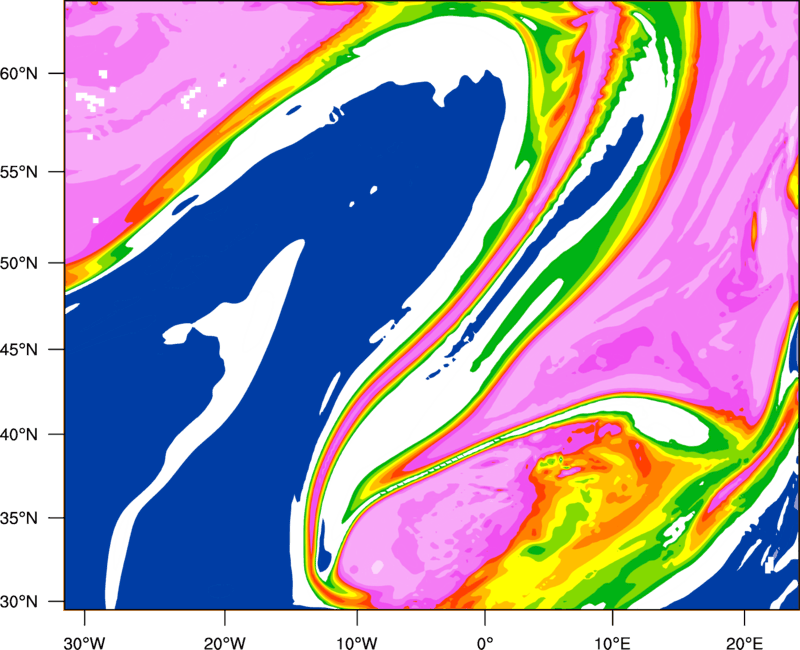Click the 30°W longitude label
This screenshot has width=800, height=650.
point(85,643)
